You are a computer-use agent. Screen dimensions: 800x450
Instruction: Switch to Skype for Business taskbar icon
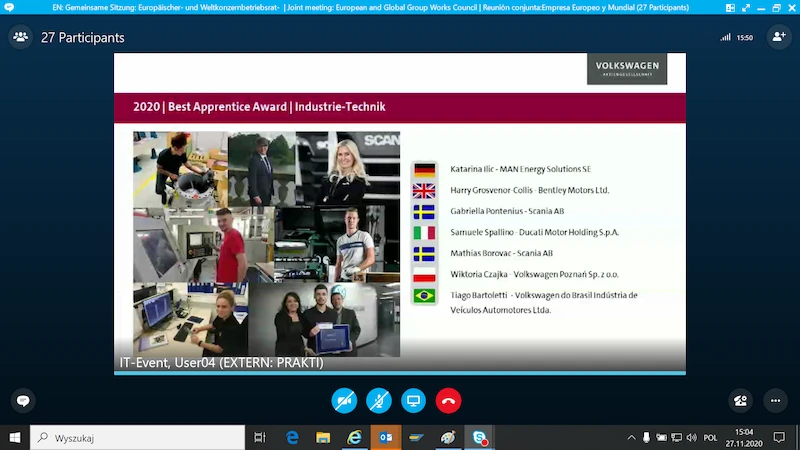[x=479, y=437]
